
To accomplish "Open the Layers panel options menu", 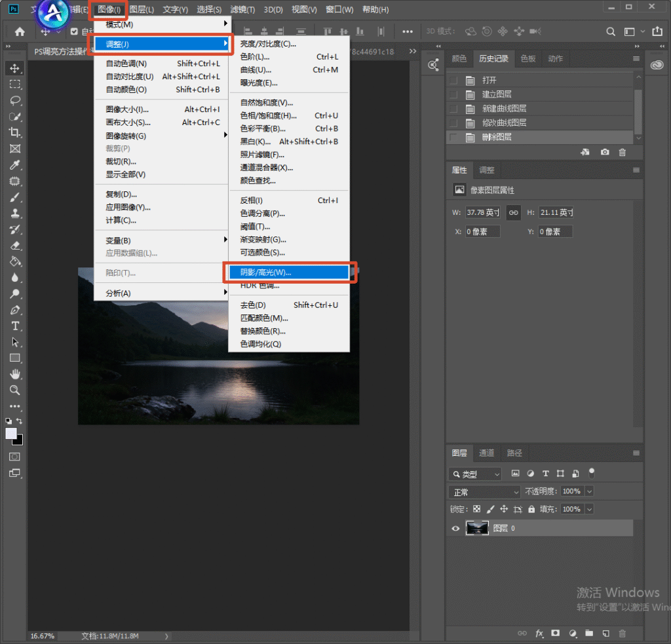I will coord(636,453).
